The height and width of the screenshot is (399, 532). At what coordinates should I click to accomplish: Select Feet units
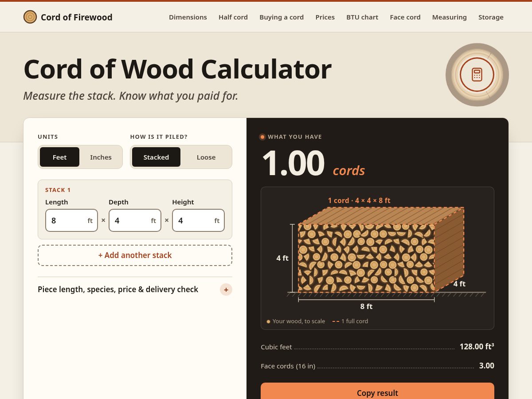(59, 157)
